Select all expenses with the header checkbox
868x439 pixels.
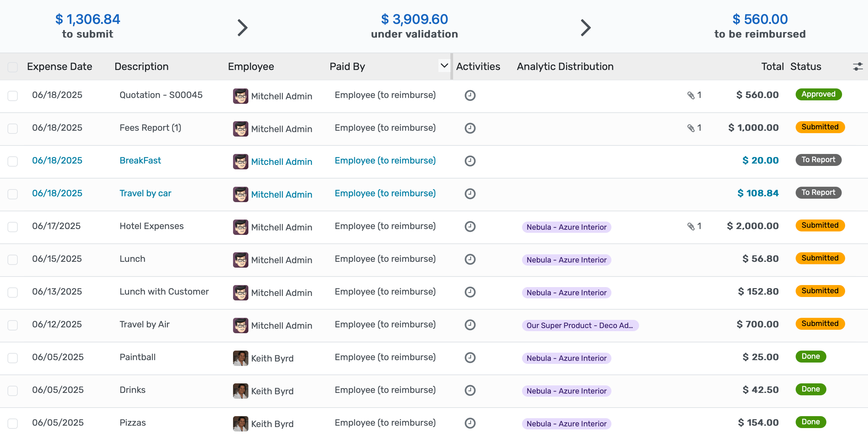(13, 67)
